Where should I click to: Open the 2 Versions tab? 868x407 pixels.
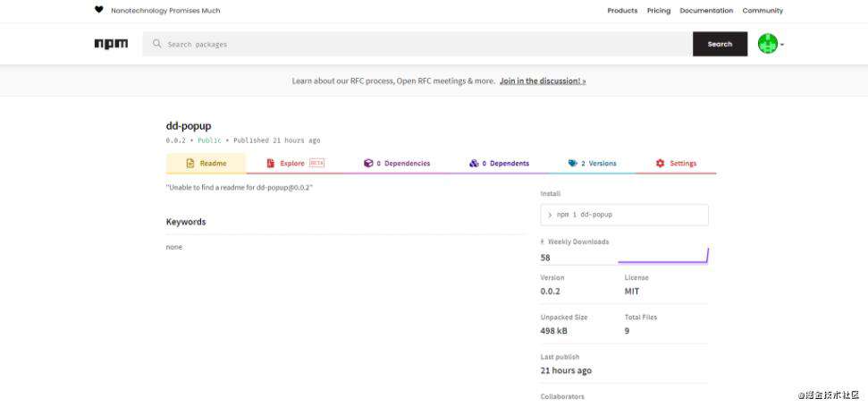592,164
